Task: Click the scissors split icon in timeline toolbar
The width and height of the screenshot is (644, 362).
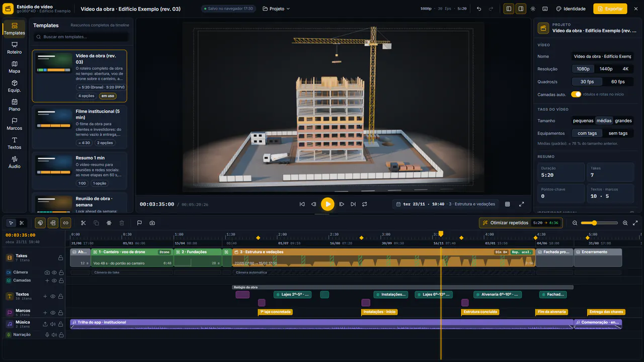Action: coord(84,223)
